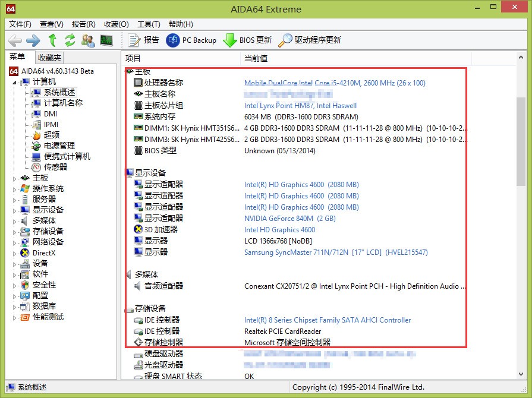Image resolution: width=532 pixels, height=398 pixels.
Task: Open the Intel HD Graphics 4600 3D accelerator link
Action: coord(279,230)
